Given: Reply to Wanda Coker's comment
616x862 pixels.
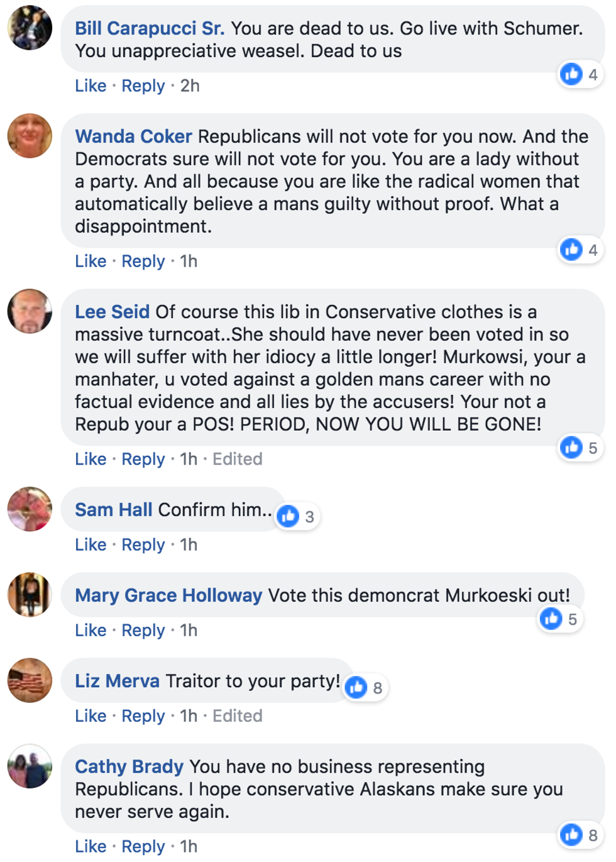Looking at the screenshot, I should pyautogui.click(x=143, y=261).
